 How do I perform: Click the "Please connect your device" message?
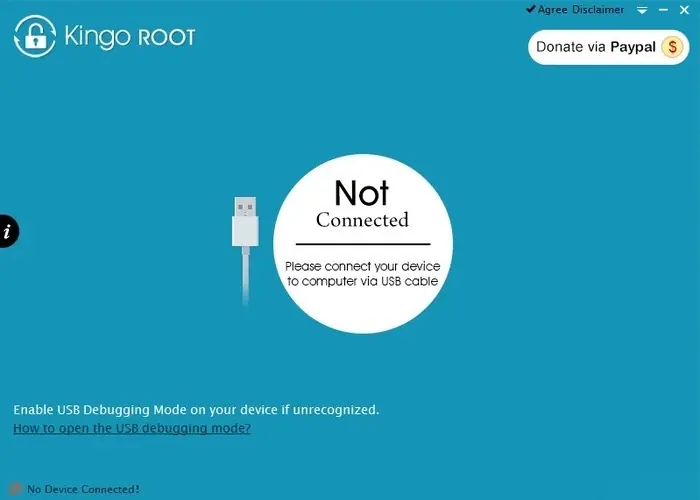362,267
